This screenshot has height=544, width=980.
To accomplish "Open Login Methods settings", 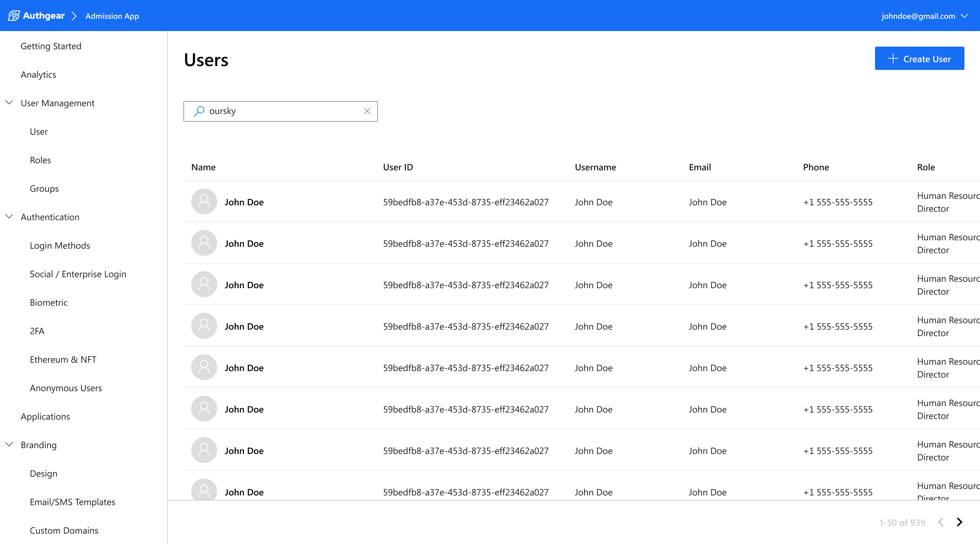I will pyautogui.click(x=60, y=245).
